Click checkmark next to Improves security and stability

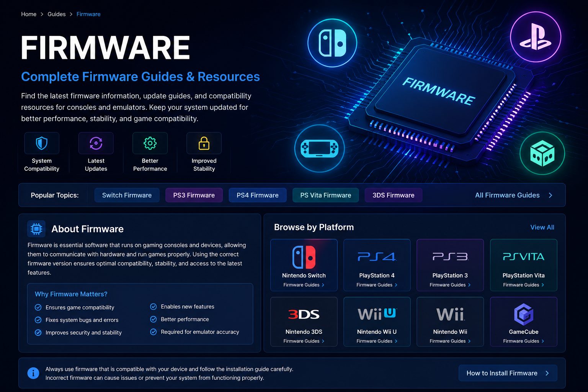(x=38, y=333)
